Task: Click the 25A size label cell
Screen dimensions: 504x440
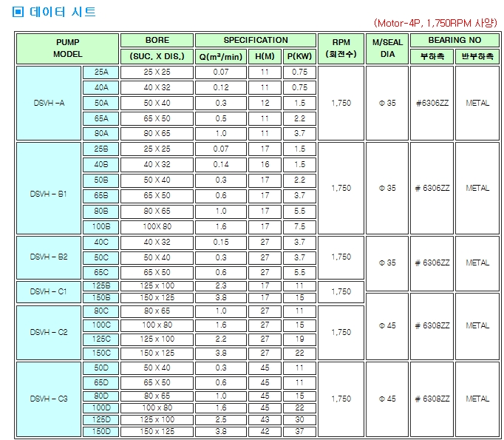Action: pos(101,72)
